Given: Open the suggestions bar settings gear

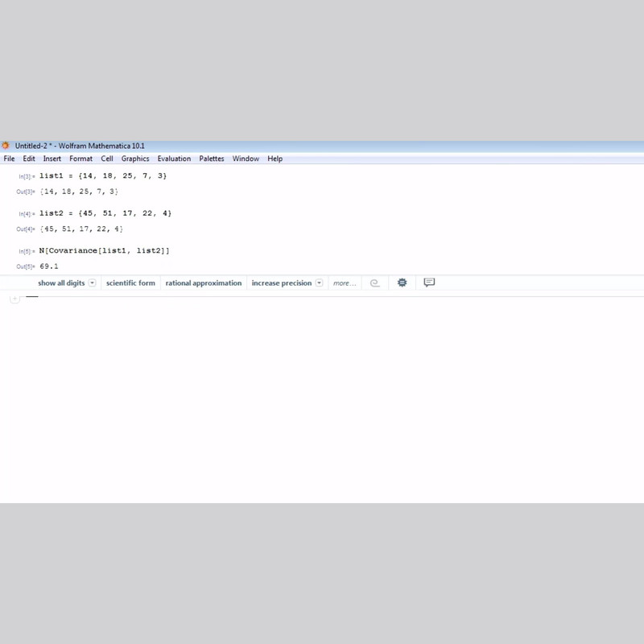Looking at the screenshot, I should pyautogui.click(x=402, y=283).
